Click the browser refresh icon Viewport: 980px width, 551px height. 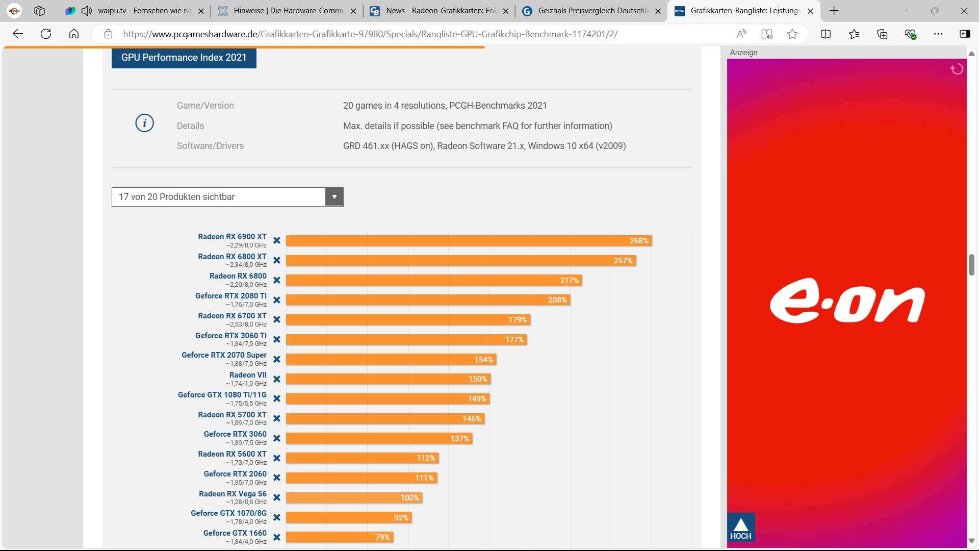coord(46,34)
